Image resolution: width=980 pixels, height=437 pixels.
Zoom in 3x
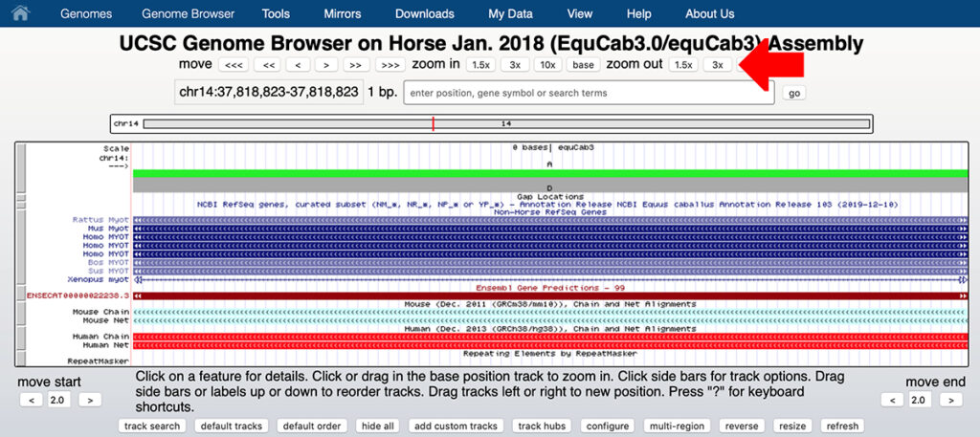516,65
